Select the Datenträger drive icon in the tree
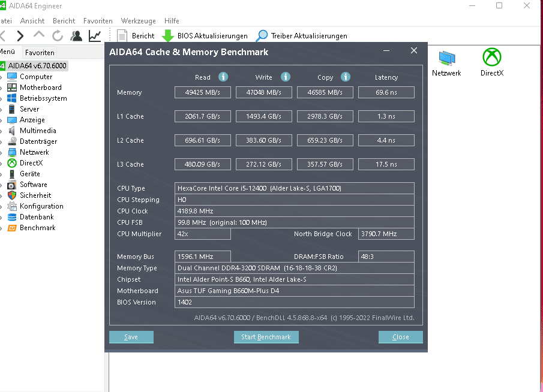The height and width of the screenshot is (392, 543). coord(12,141)
